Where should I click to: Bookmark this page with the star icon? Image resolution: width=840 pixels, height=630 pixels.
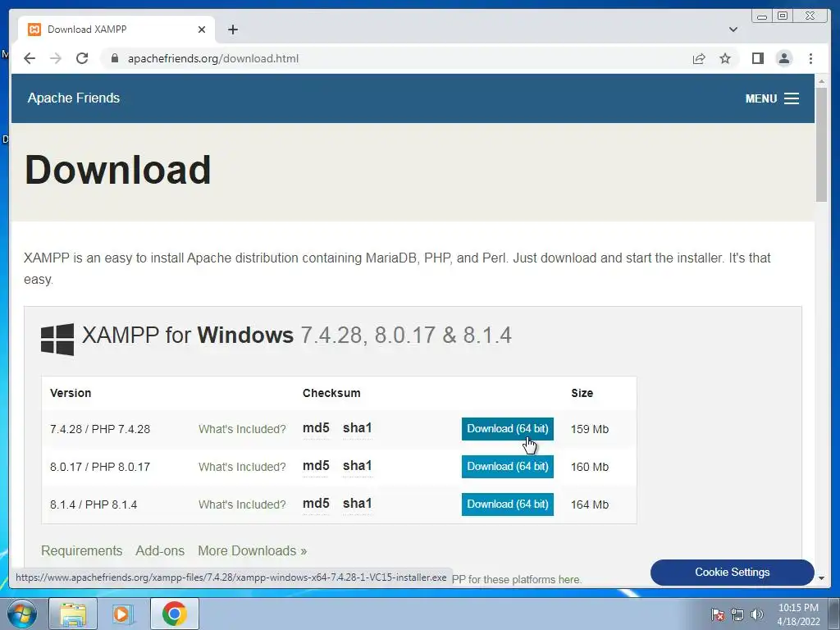pyautogui.click(x=725, y=58)
